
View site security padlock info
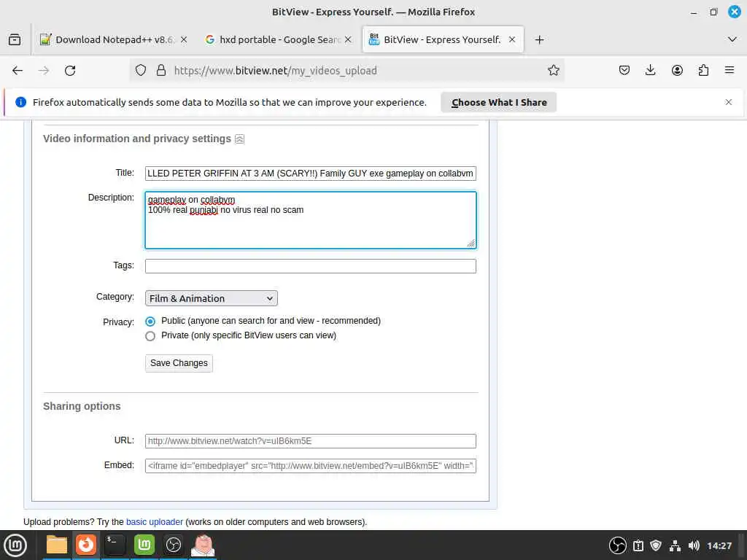coord(161,71)
